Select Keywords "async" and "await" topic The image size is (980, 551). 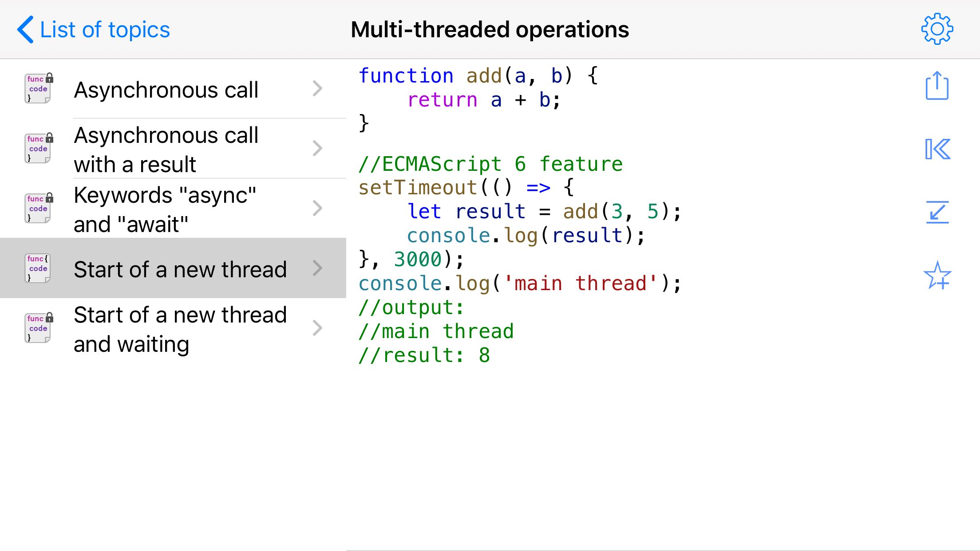pos(165,209)
